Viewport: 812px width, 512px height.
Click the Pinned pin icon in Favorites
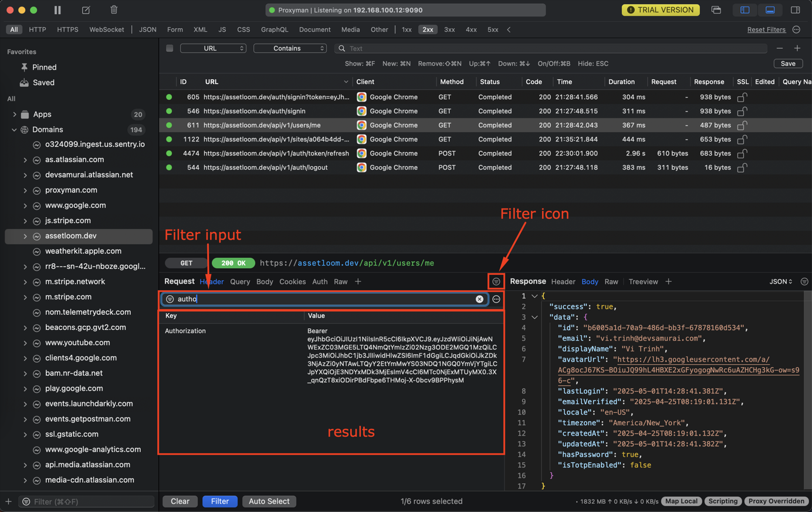pyautogui.click(x=24, y=68)
